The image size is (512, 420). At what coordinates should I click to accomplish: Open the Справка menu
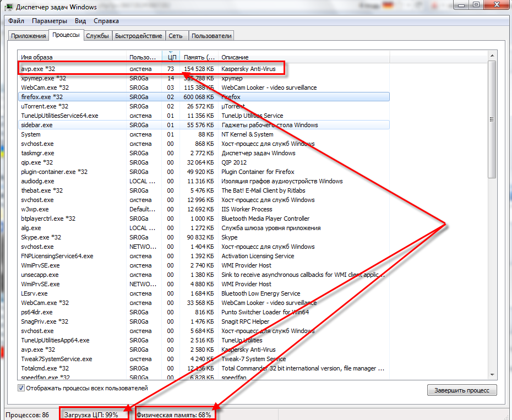click(106, 21)
